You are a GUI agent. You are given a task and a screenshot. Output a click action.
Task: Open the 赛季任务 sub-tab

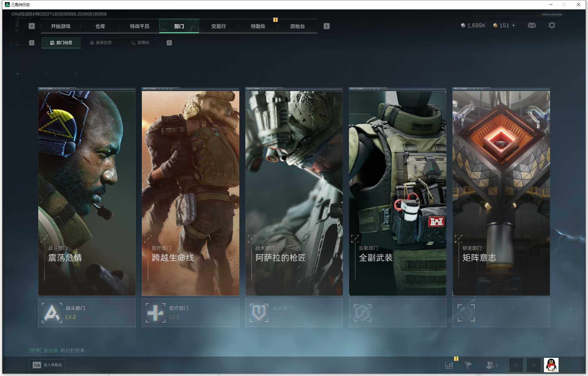(x=101, y=43)
